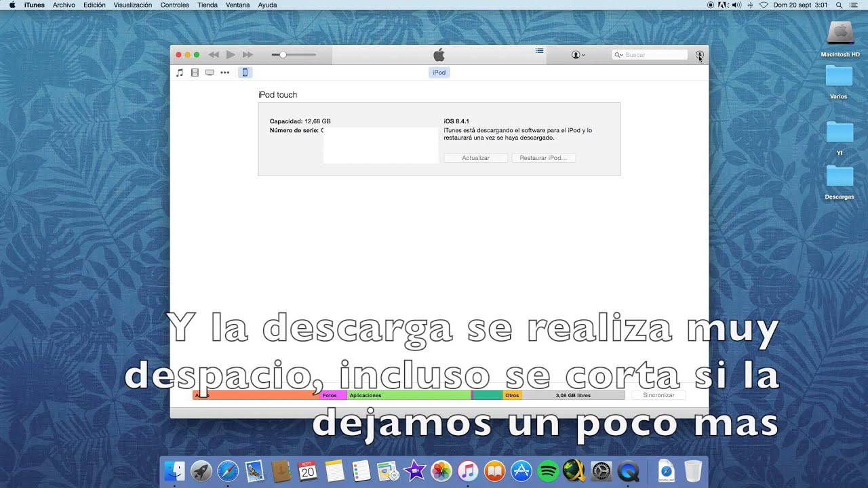This screenshot has height=488, width=868.
Task: Open the Archivo menu
Action: pos(64,5)
